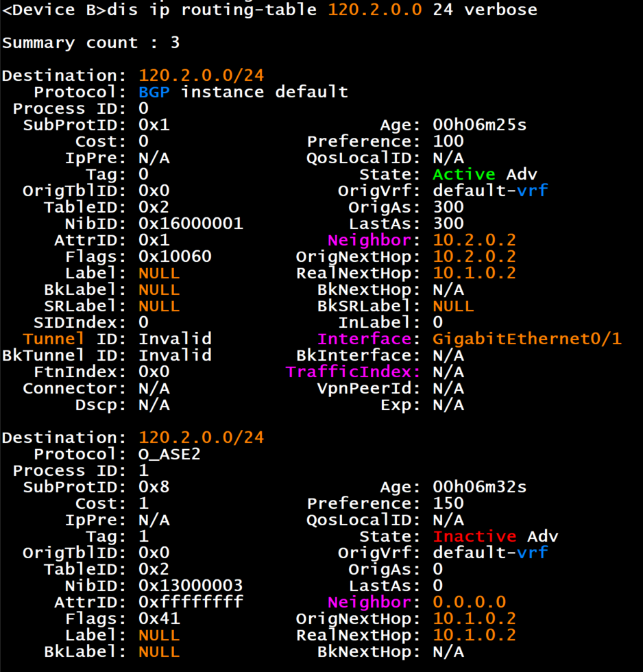Click the command line 'dis ip routing-table'
This screenshot has width=643, height=672.
point(212,10)
